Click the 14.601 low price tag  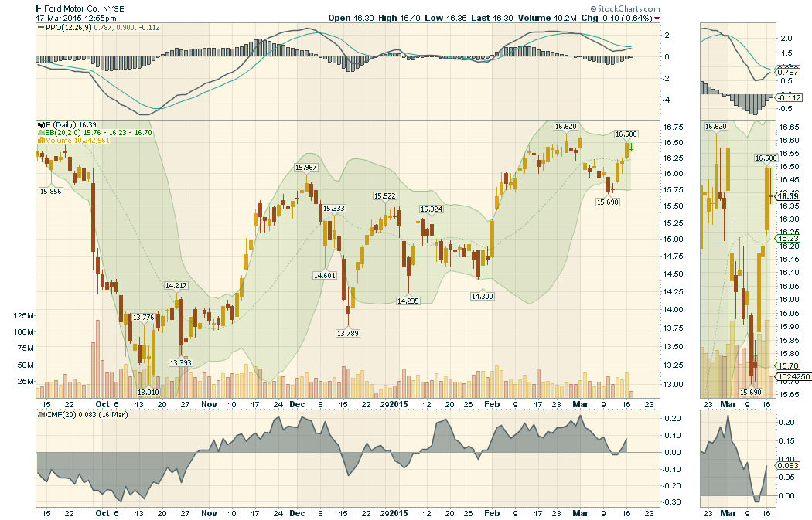coord(325,275)
